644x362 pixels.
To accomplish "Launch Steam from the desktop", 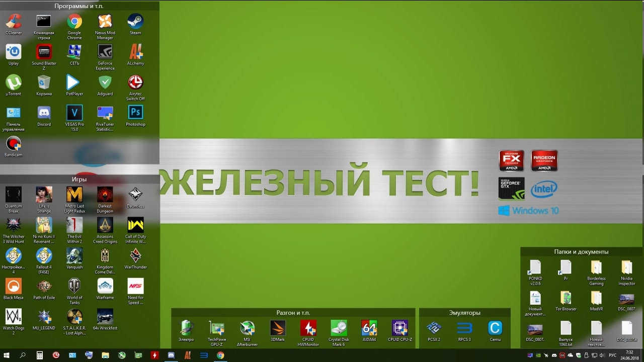I will [x=135, y=22].
